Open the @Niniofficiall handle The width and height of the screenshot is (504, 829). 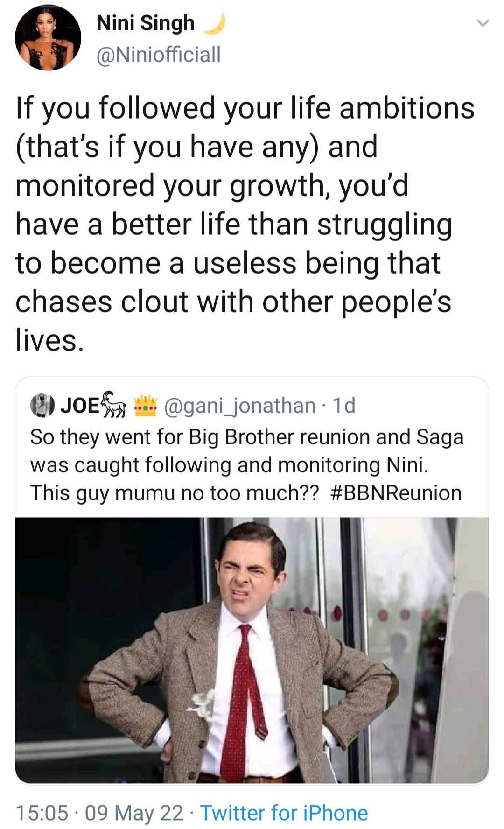158,55
